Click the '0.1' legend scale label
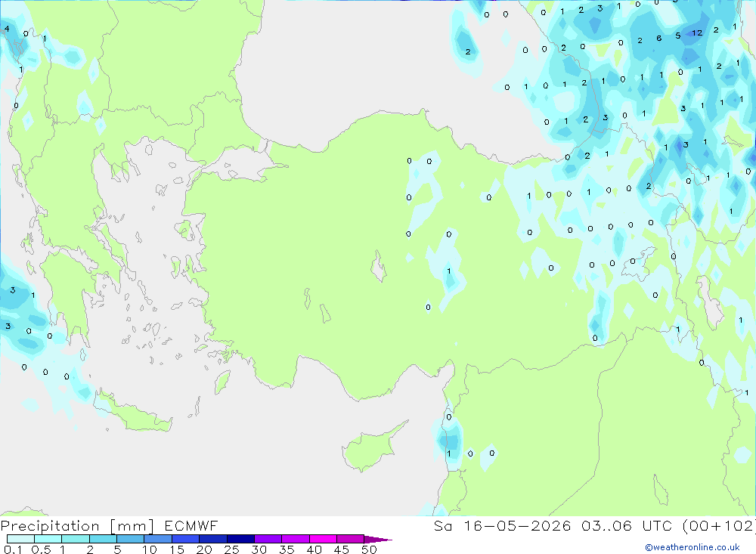Viewport: 756px width, 554px height. pyautogui.click(x=13, y=549)
